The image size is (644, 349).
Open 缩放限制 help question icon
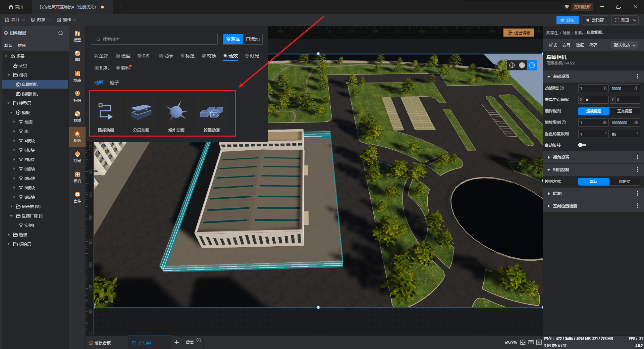[564, 122]
